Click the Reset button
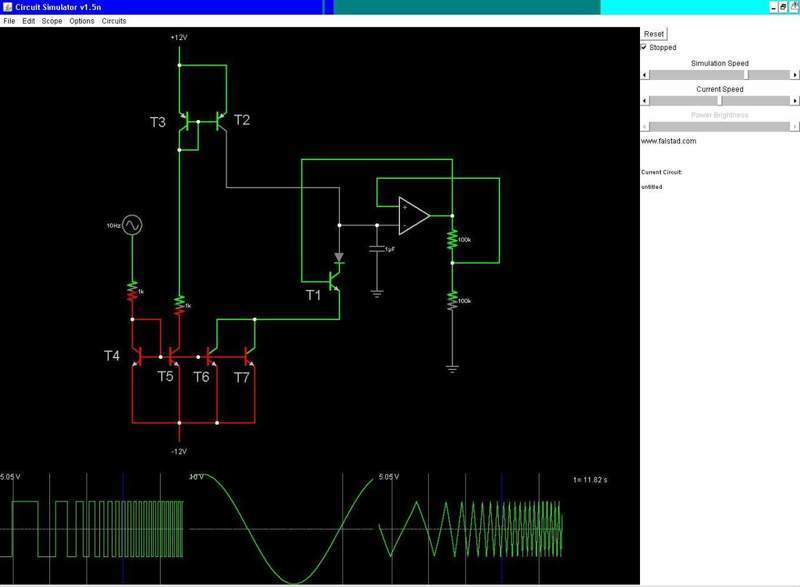Viewport: 800px width, 587px height. coord(654,34)
